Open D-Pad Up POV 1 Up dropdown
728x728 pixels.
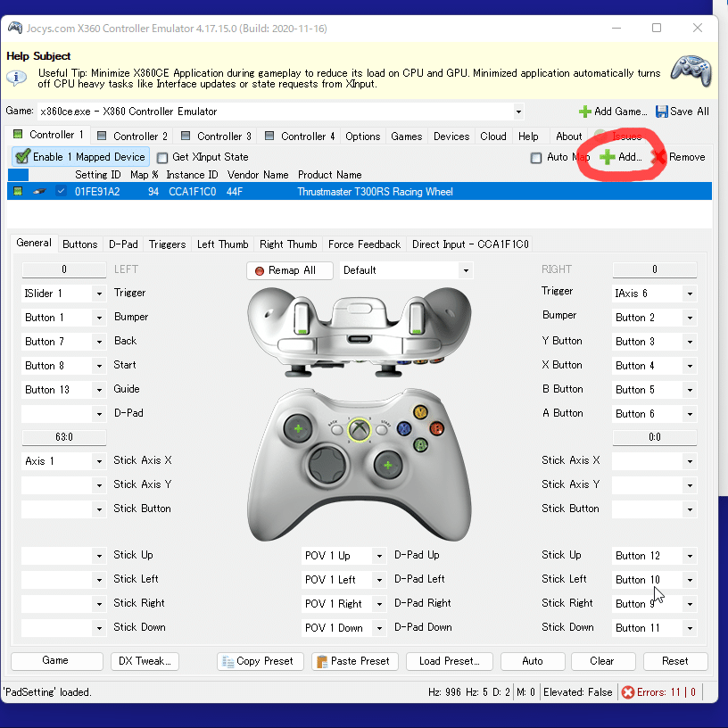click(379, 556)
